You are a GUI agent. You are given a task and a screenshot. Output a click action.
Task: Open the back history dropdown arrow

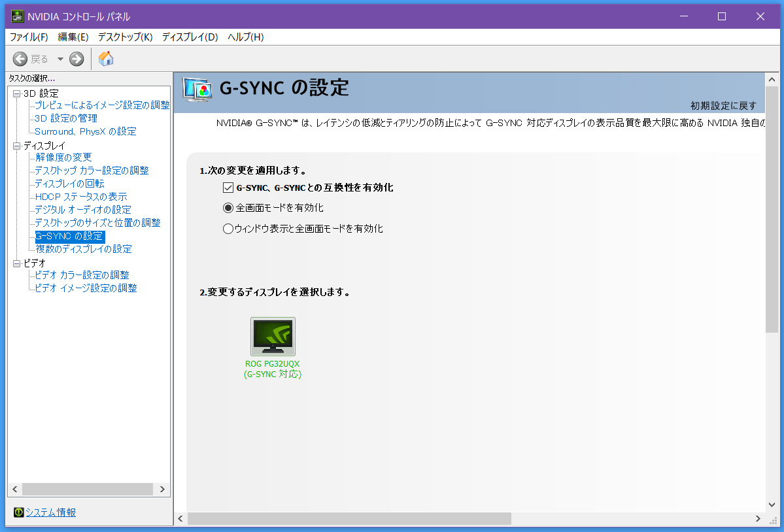point(61,59)
